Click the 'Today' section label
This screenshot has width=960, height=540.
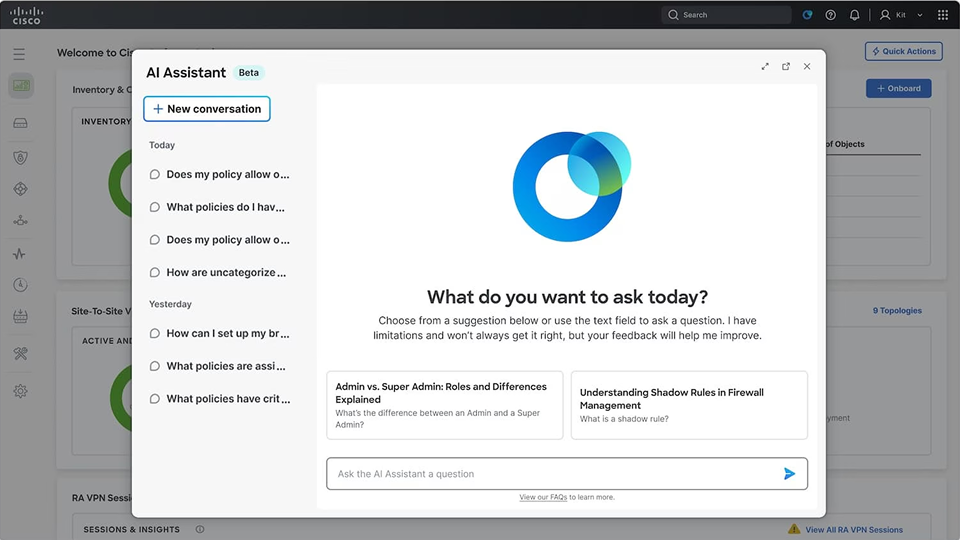click(162, 145)
